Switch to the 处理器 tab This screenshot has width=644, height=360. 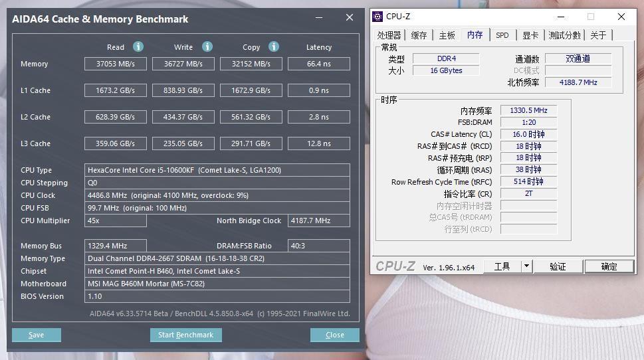pyautogui.click(x=389, y=35)
